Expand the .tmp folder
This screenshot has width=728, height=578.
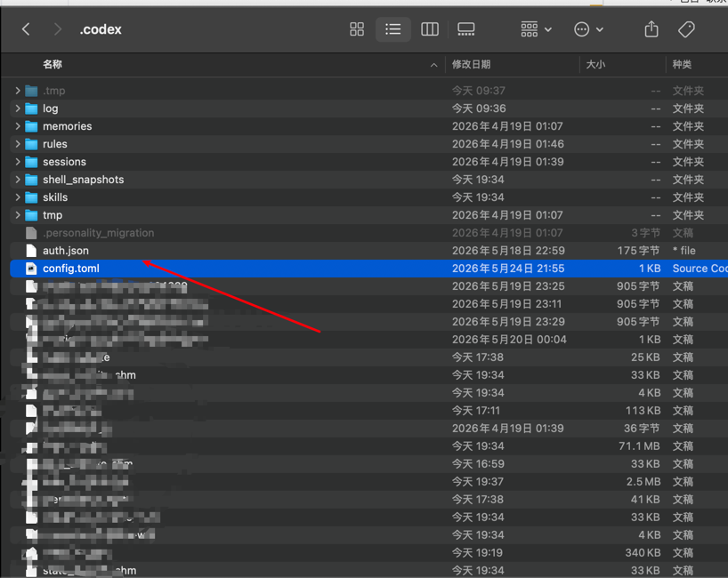pyautogui.click(x=18, y=91)
